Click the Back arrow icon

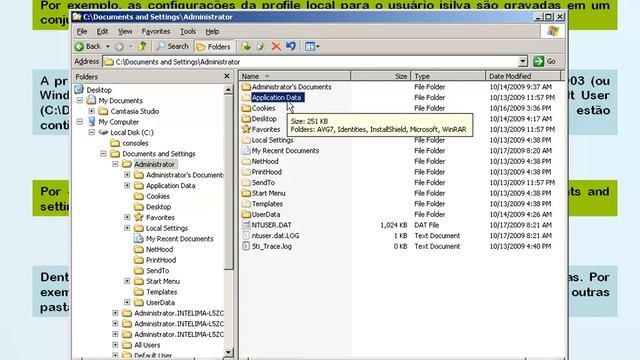79,47
